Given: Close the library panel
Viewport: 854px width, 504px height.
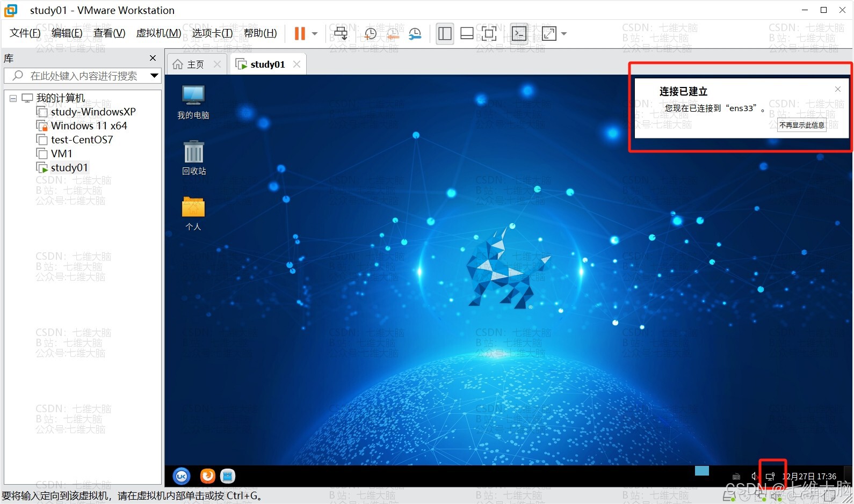Looking at the screenshot, I should tap(153, 58).
